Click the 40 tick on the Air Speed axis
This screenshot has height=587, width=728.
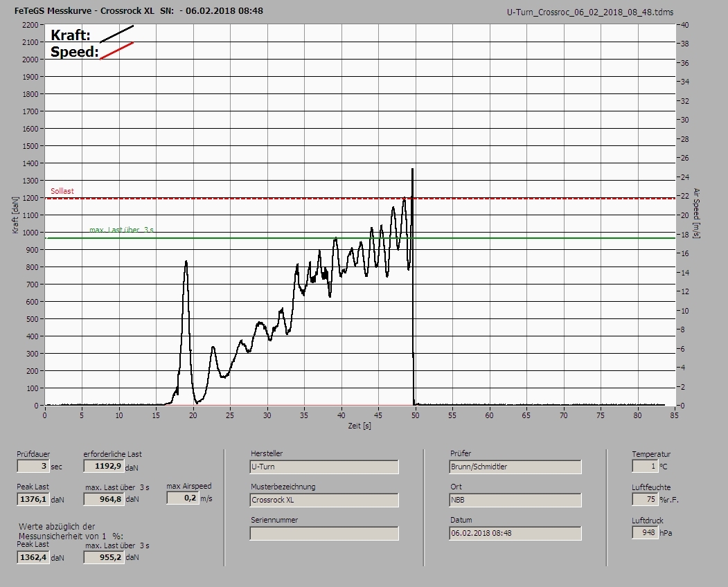pos(685,25)
